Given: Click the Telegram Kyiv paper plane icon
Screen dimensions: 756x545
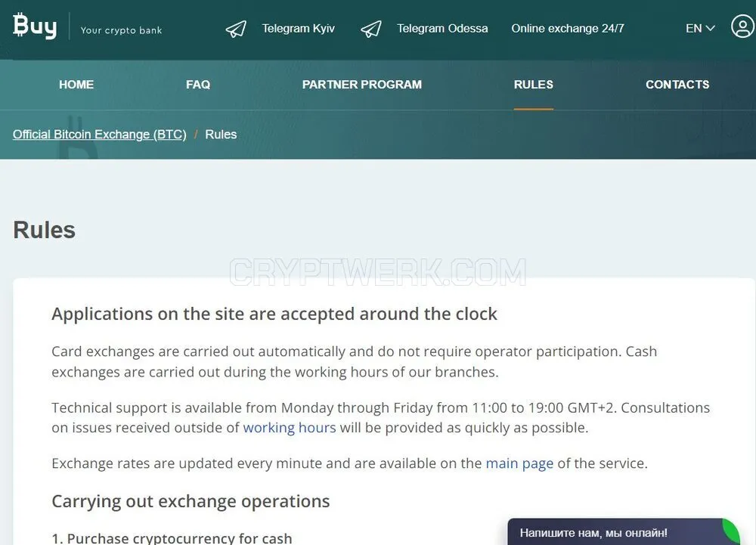Looking at the screenshot, I should (236, 29).
